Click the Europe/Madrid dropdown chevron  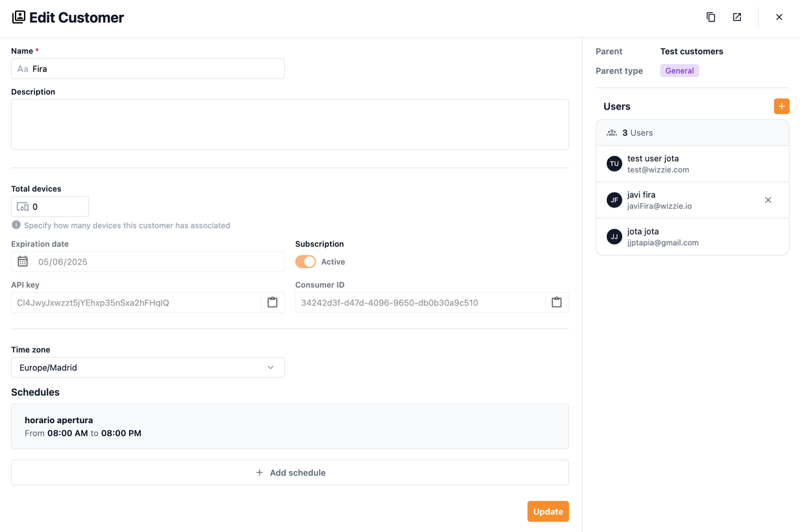(x=271, y=368)
